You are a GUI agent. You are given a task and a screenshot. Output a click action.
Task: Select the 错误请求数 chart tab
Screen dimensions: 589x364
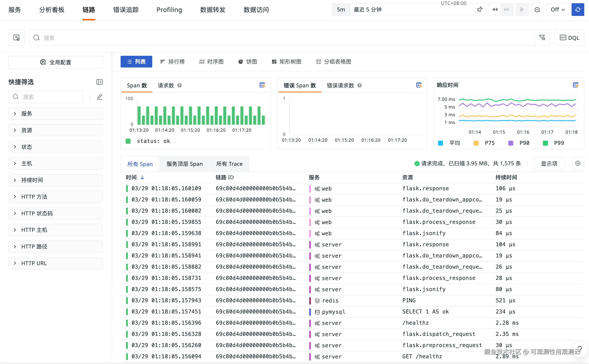pyautogui.click(x=340, y=85)
